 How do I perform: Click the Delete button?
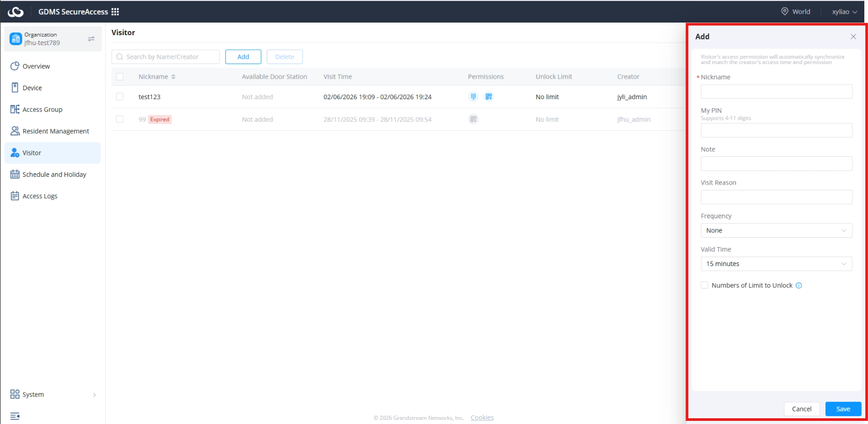[285, 57]
